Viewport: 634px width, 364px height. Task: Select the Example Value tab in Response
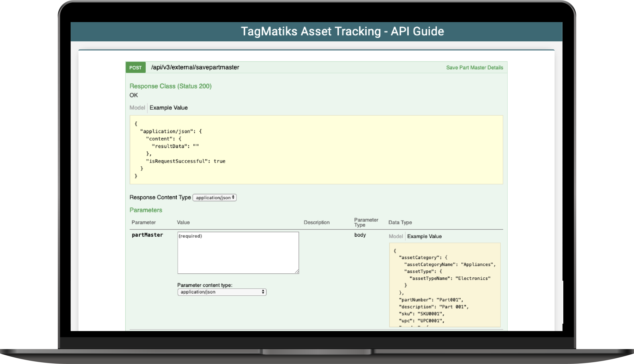click(x=169, y=108)
